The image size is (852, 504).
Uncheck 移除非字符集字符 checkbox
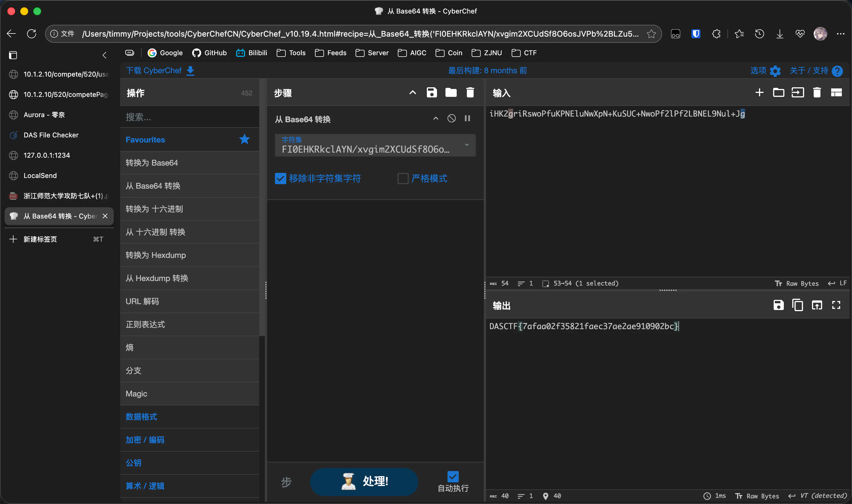[x=280, y=178]
